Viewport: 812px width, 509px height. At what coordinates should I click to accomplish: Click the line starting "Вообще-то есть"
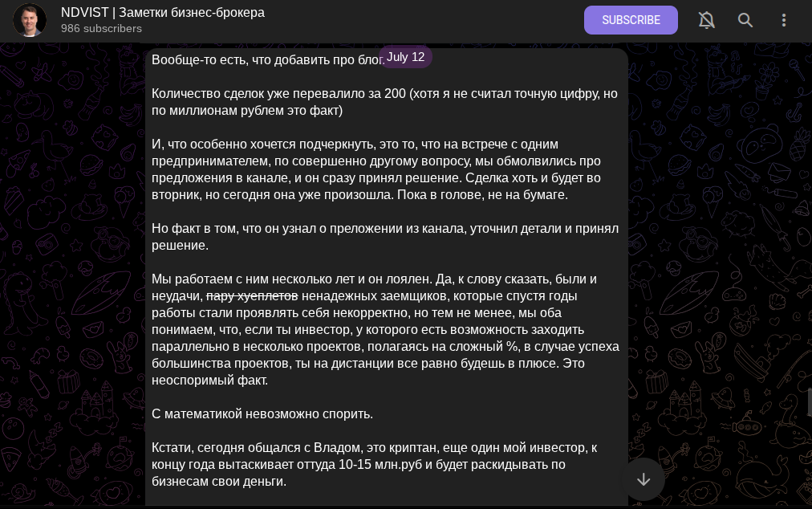[268, 59]
